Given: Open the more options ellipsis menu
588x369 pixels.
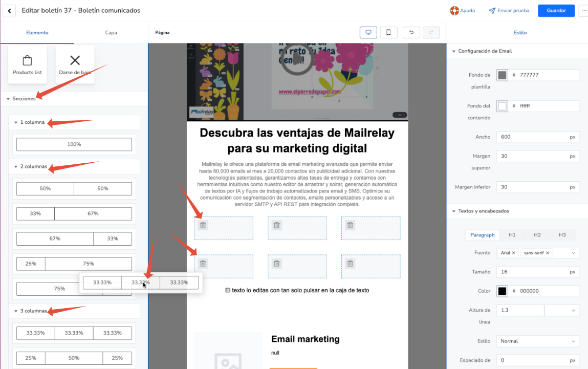Looking at the screenshot, I should [584, 11].
